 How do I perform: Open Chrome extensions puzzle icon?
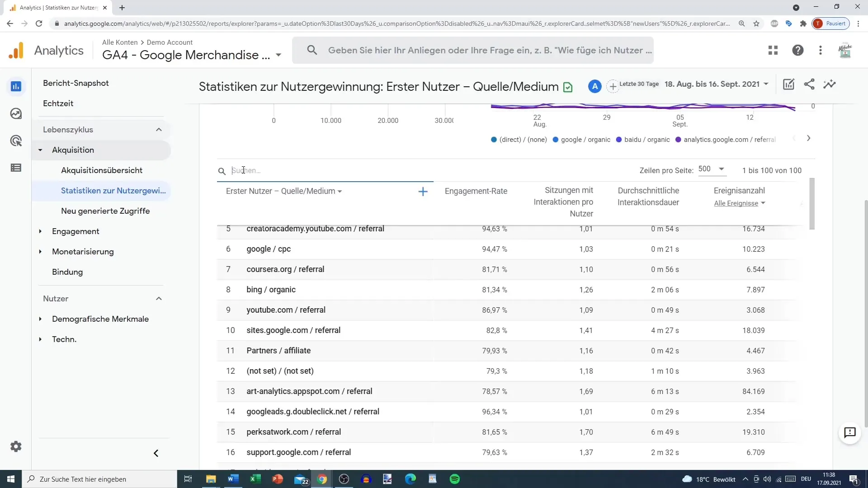(x=803, y=23)
